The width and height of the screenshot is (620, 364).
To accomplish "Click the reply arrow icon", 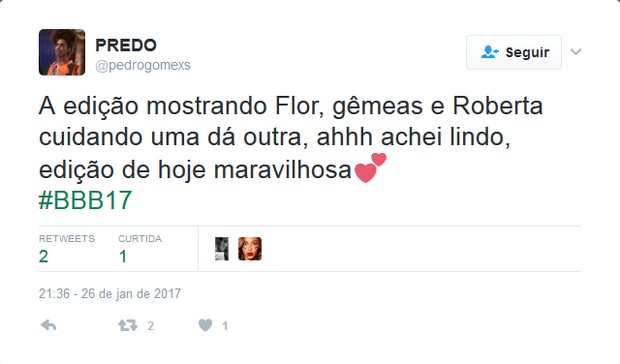I will [x=48, y=325].
